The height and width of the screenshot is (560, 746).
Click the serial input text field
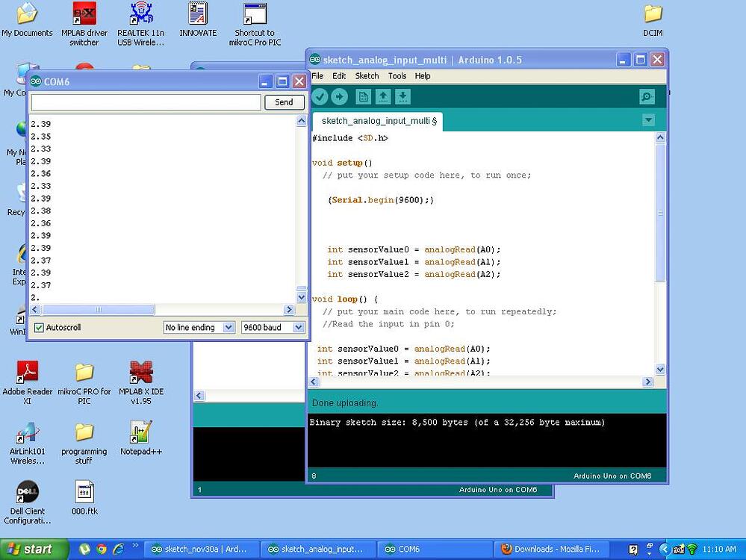pos(146,102)
